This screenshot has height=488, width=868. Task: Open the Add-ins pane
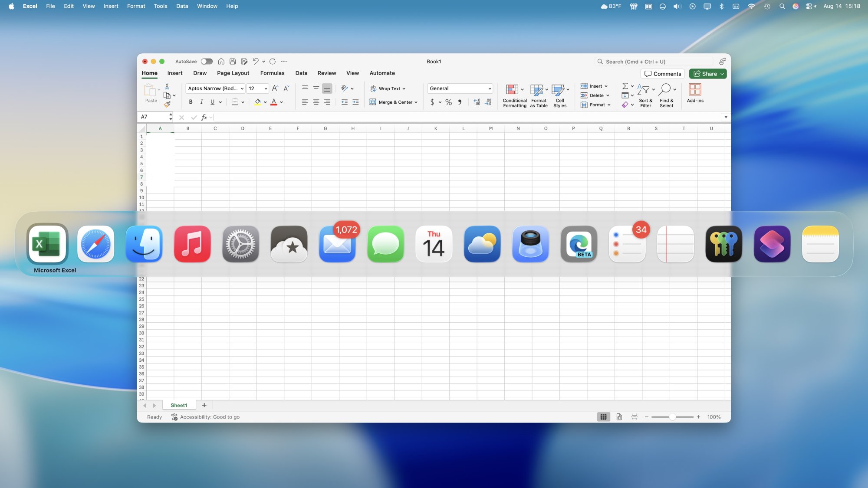coord(695,92)
